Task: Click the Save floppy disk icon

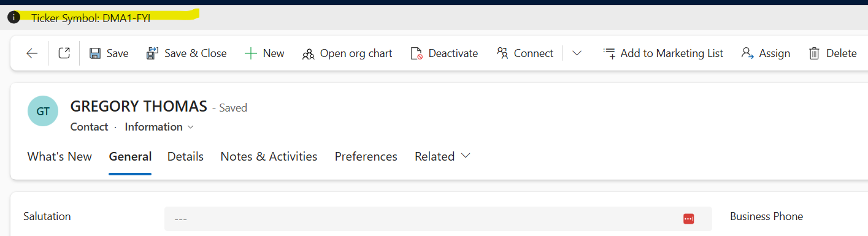Action: coord(95,53)
